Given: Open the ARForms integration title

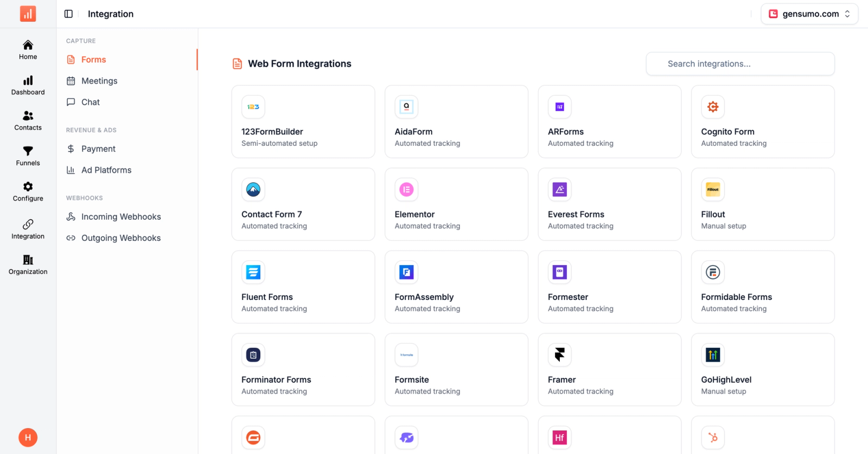Looking at the screenshot, I should click(566, 132).
